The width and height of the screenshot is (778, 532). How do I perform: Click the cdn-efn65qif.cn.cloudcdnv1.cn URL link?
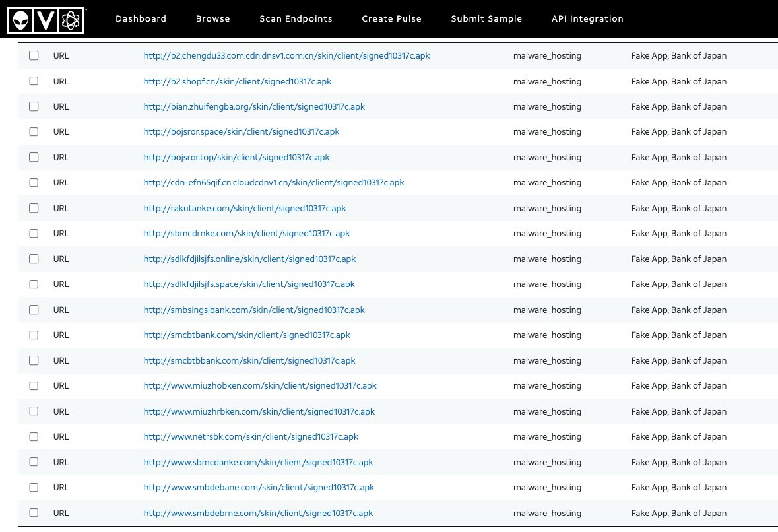(274, 183)
